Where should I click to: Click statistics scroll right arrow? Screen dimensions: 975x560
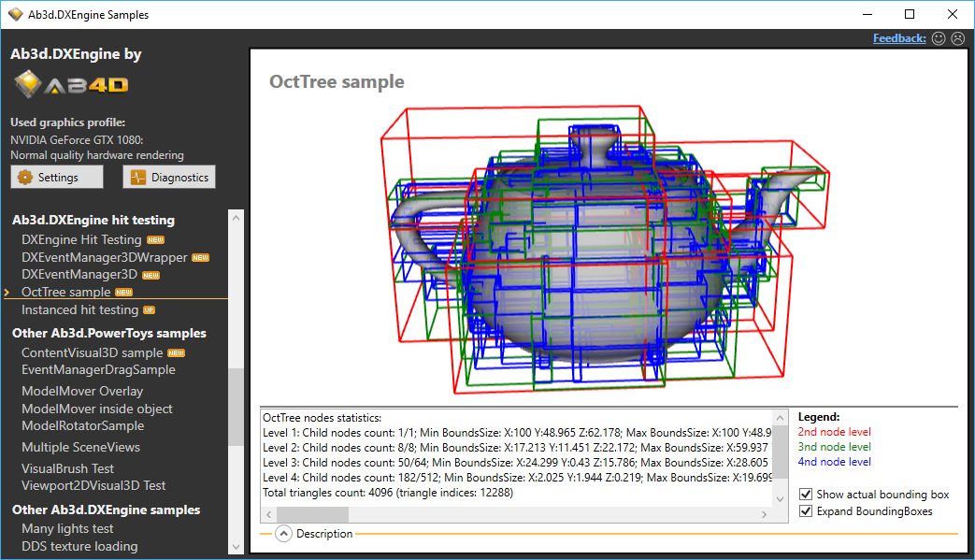(765, 514)
